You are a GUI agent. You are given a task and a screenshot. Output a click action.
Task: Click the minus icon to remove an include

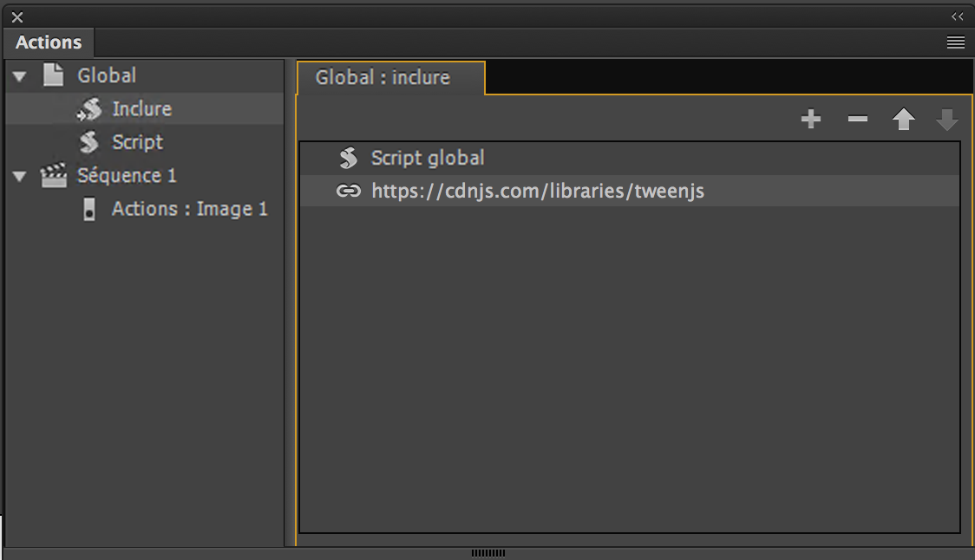tap(857, 119)
